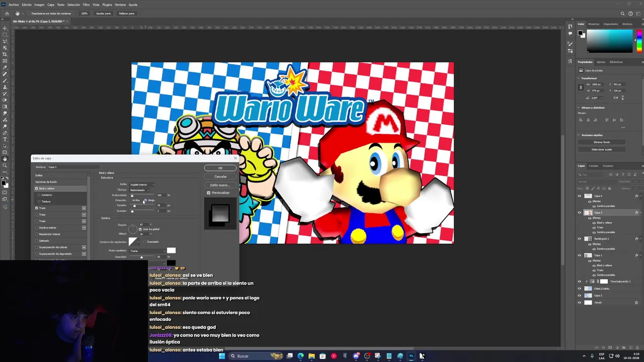Hide the Fondo layer

click(579, 303)
